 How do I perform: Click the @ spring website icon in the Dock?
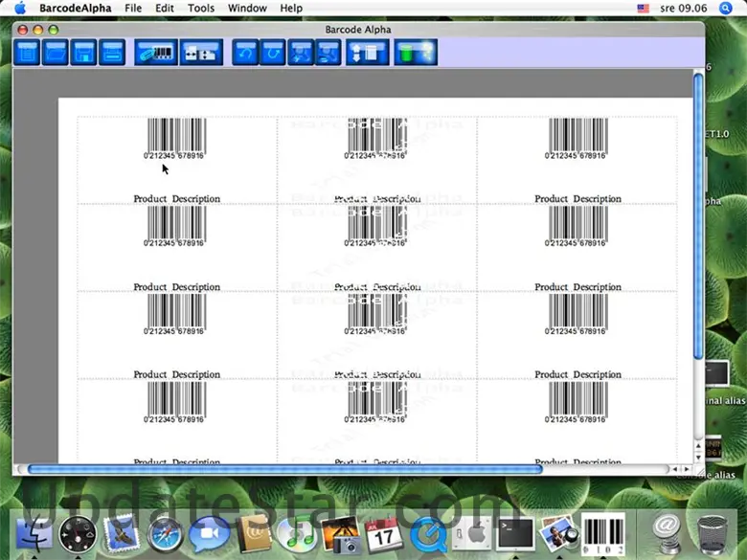[666, 532]
